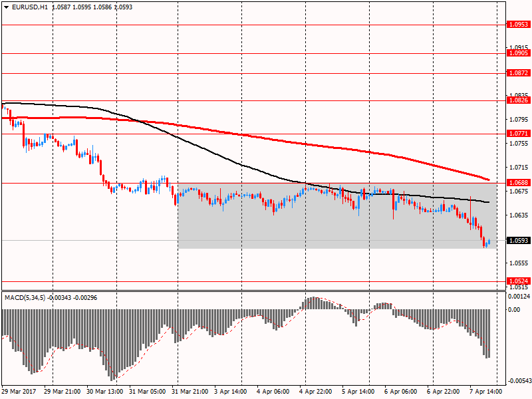Click the 1.0635 price axis value
Screen dimensions: 532x399
pos(519,215)
